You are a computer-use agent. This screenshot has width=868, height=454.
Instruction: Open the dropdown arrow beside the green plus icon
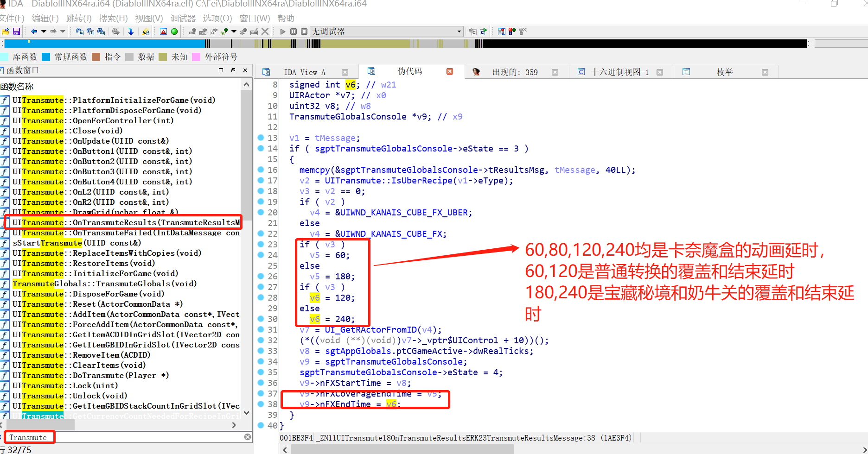(234, 32)
